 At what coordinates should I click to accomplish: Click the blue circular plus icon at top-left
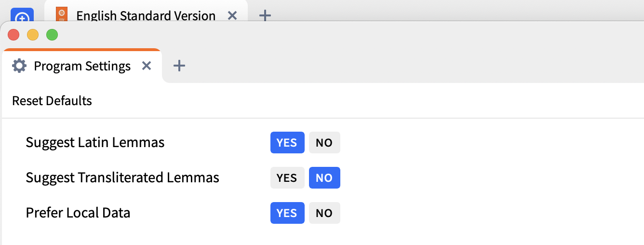[22, 16]
